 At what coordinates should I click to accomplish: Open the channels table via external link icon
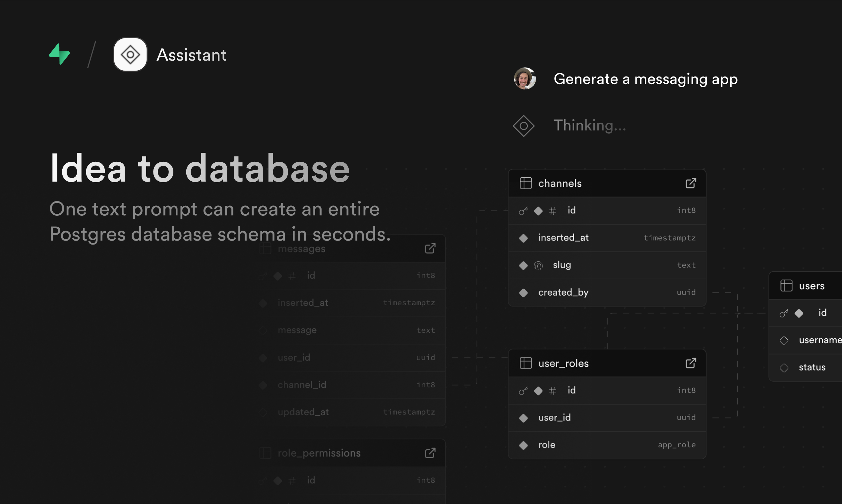691,183
